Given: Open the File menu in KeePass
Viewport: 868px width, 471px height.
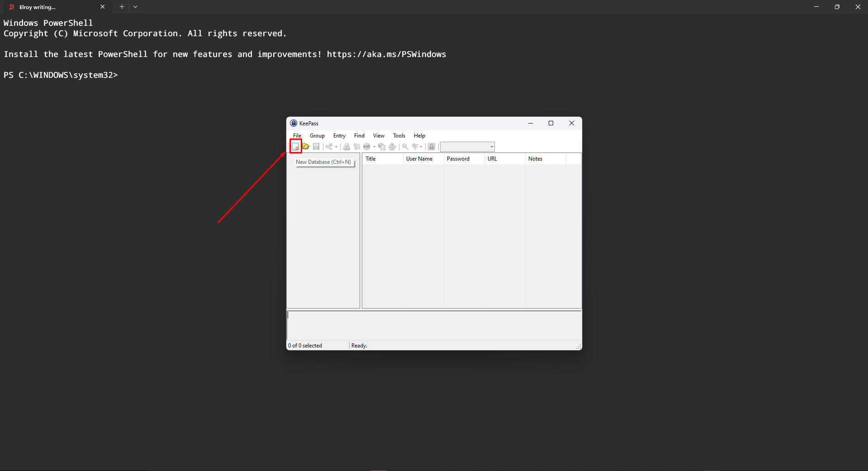Looking at the screenshot, I should pyautogui.click(x=297, y=136).
